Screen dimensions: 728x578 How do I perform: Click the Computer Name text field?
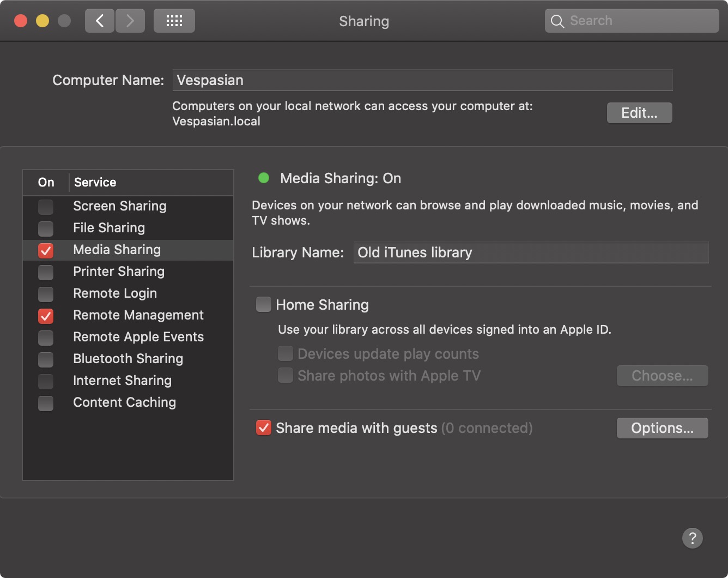pyautogui.click(x=422, y=80)
